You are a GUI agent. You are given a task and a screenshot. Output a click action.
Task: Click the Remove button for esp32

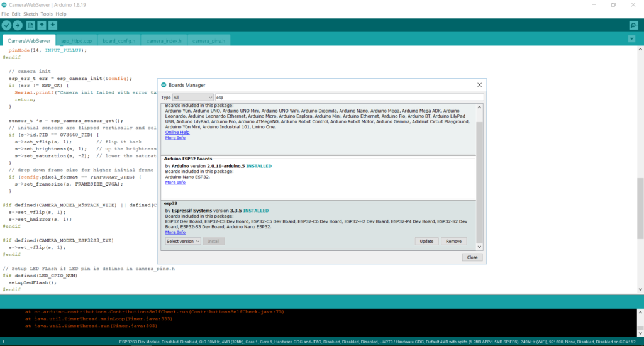(x=453, y=241)
